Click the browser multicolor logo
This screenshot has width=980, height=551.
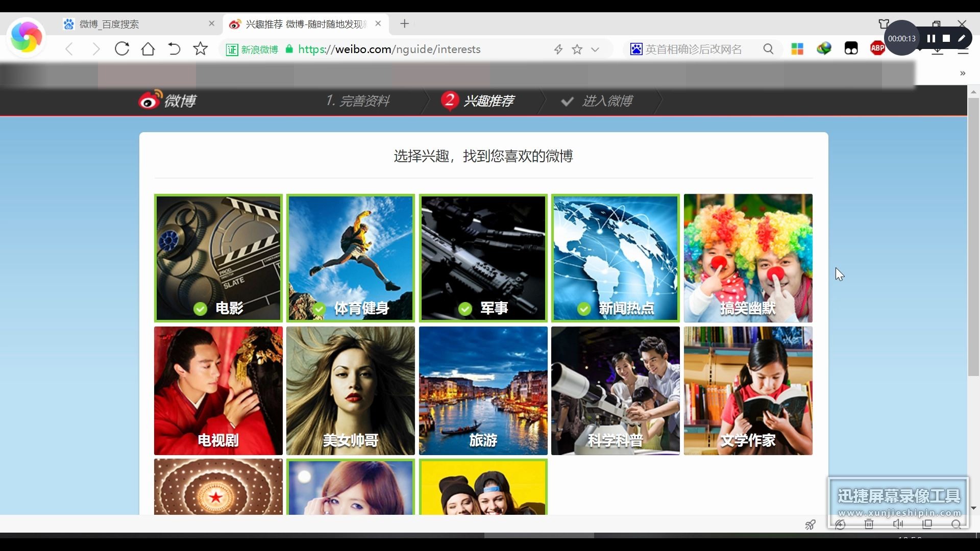pos(26,37)
